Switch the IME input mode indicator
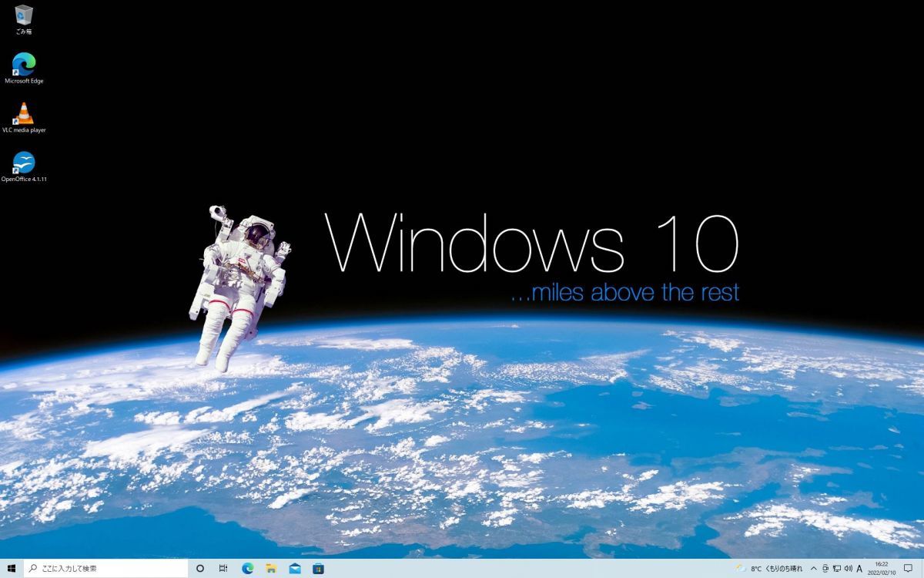This screenshot has width=924, height=578. pyautogui.click(x=859, y=569)
